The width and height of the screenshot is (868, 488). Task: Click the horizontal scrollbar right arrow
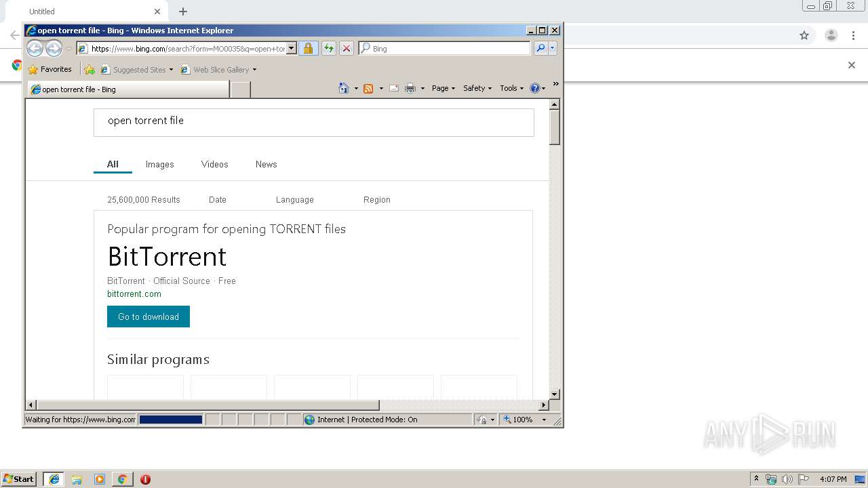(x=543, y=405)
